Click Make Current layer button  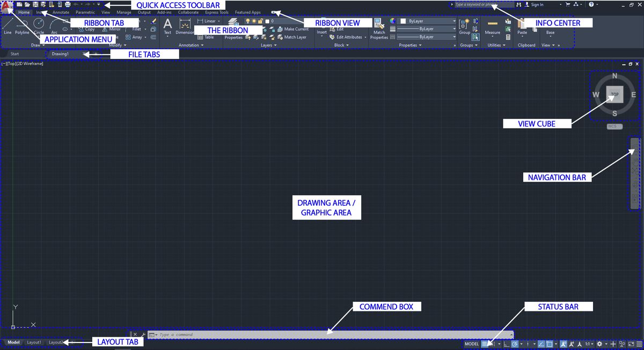click(296, 29)
